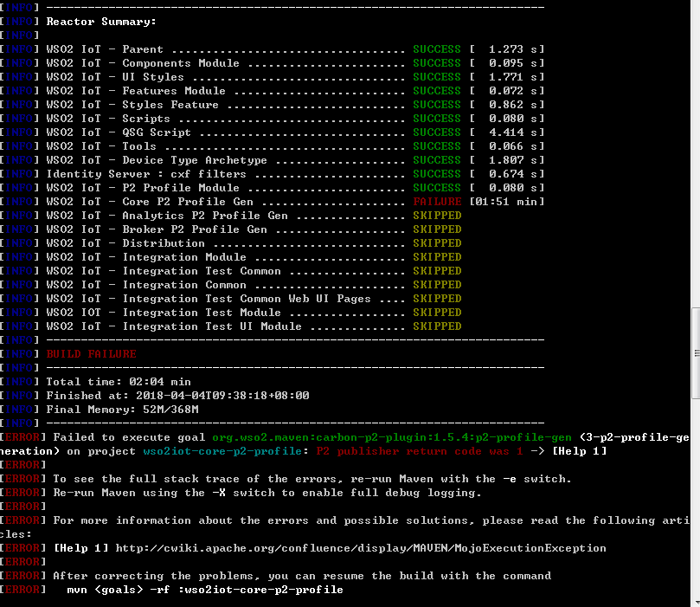Click 'Finished at: 2018-04-04T09:38:18+08:00' line
Image resolution: width=700 pixels, height=607 pixels.
click(177, 396)
